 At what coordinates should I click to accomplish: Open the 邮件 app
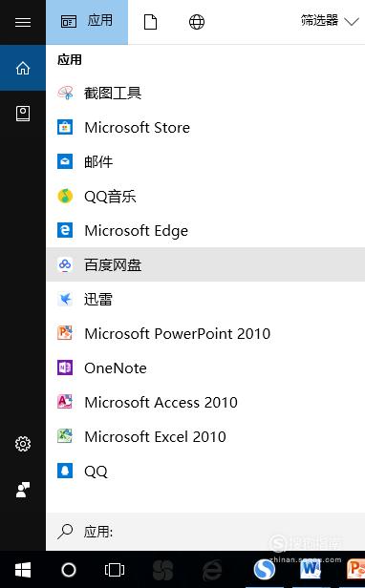click(205, 161)
